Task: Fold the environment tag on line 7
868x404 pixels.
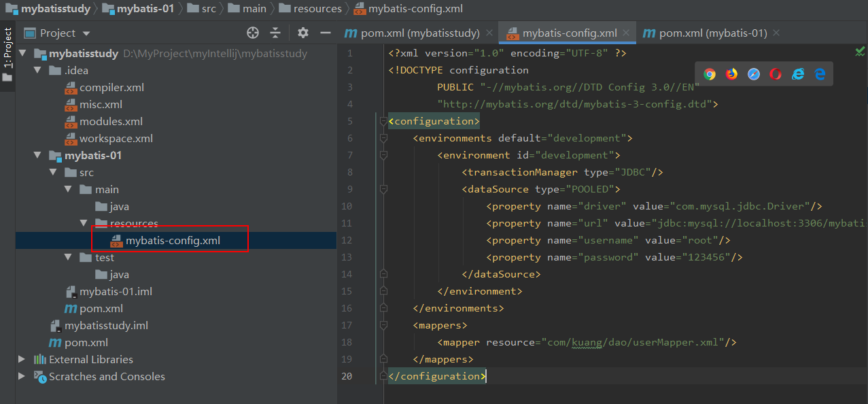Action: pyautogui.click(x=383, y=155)
